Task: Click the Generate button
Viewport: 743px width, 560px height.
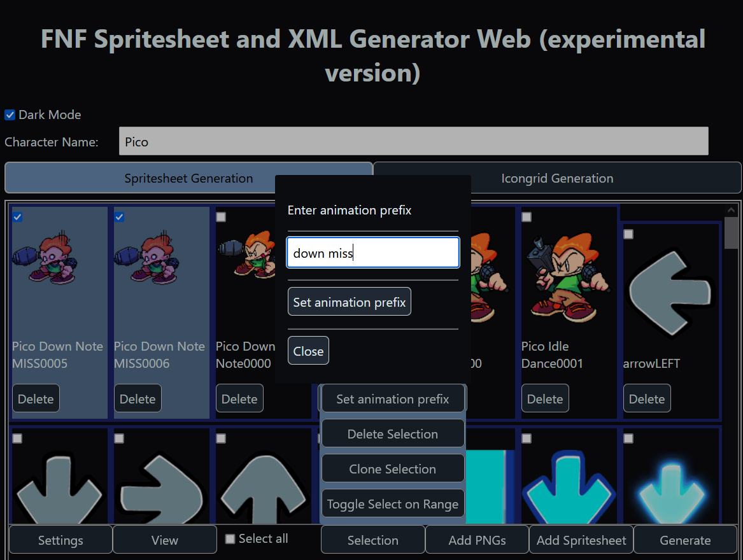Action: (x=685, y=540)
